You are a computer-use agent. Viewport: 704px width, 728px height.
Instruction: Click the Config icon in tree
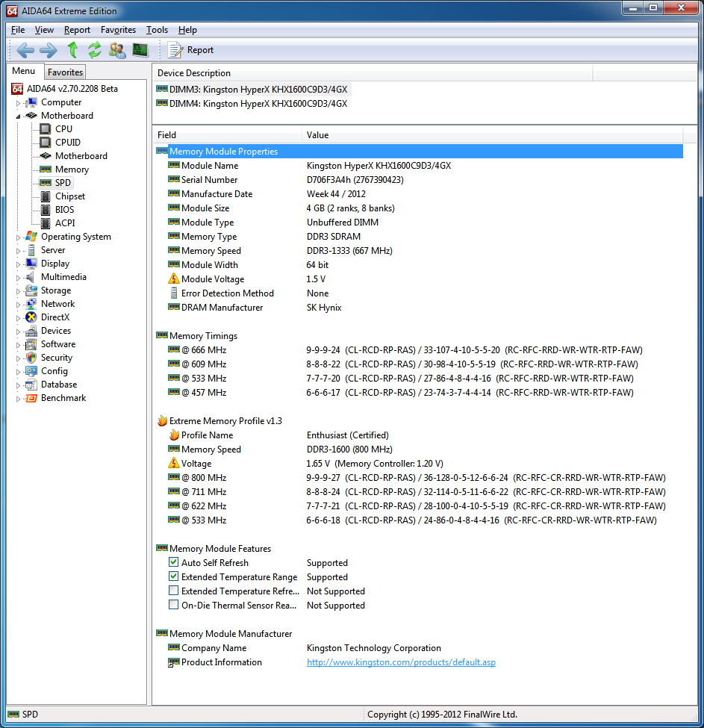tap(31, 371)
